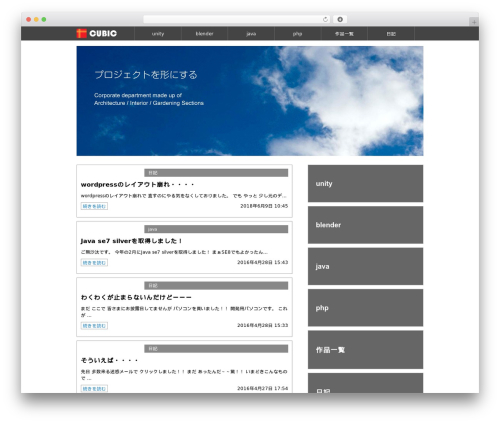This screenshot has width=500, height=423.
Task: Click 続きを読む under the そういえば post
Action: click(x=94, y=389)
